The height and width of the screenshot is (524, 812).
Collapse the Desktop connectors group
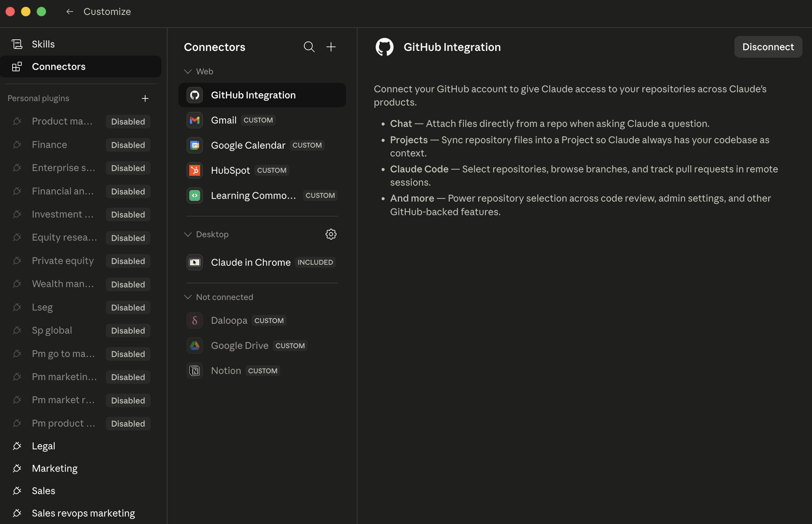[x=188, y=235]
